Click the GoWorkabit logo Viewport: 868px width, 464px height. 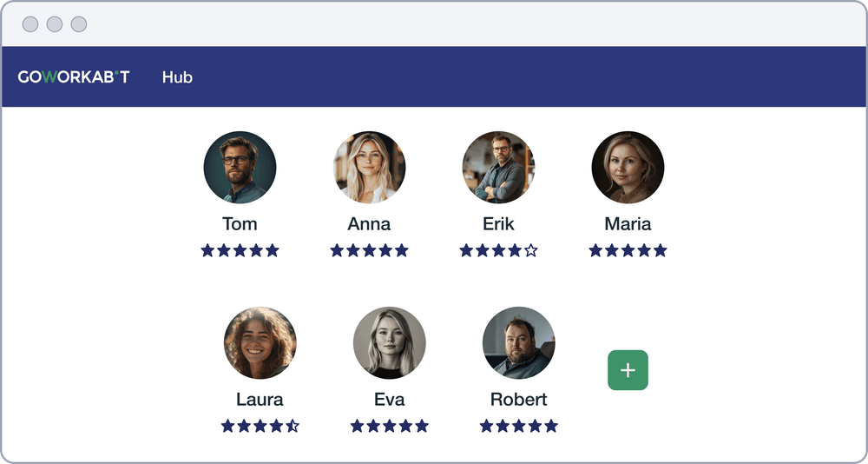tap(74, 77)
